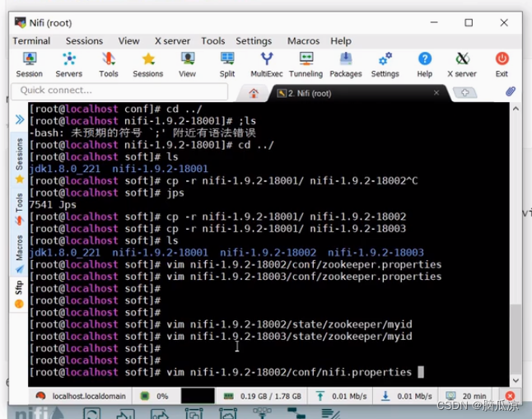Click the terminal scrollbar down arrow
This screenshot has height=419, width=532.
tap(516, 380)
